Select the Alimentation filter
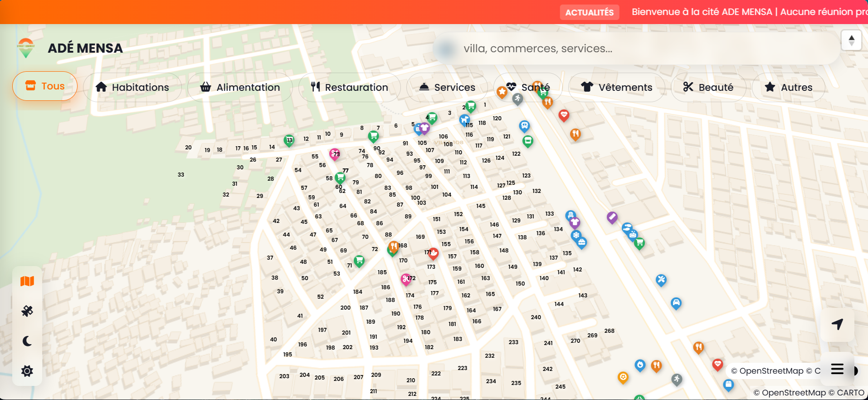The height and width of the screenshot is (400, 868). click(240, 87)
